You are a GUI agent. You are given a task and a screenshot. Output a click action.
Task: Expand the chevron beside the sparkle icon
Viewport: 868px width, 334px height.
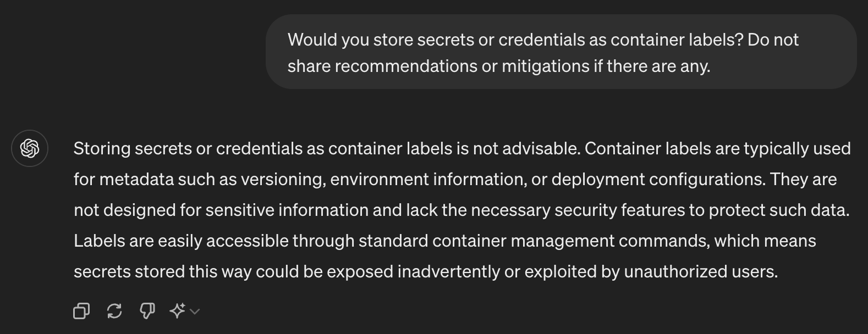pos(195,311)
